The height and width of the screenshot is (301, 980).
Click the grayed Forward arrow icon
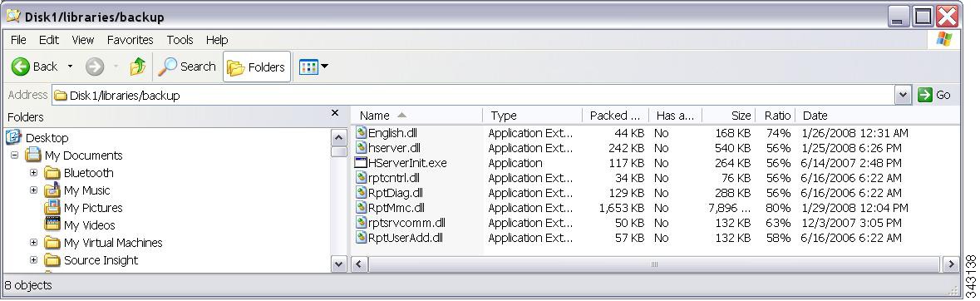pyautogui.click(x=95, y=67)
